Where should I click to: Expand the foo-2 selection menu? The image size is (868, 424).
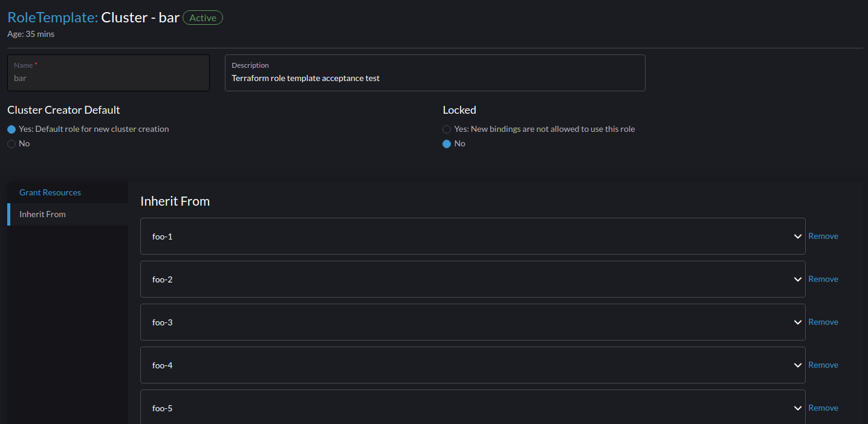(797, 279)
